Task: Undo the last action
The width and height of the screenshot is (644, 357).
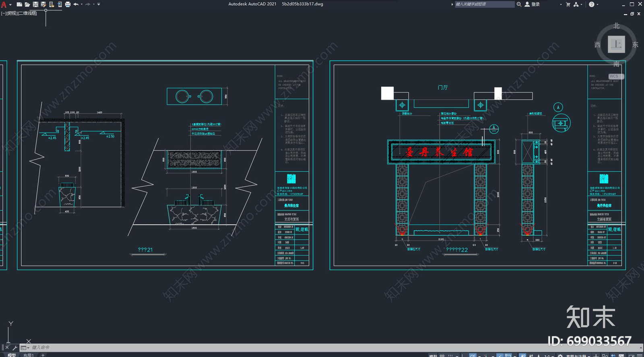Action: [76, 4]
